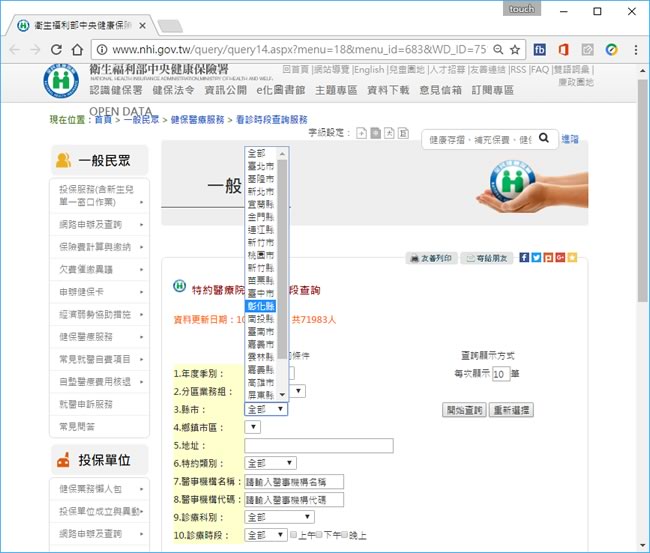Click the Facebook share icon
Viewport: 650px width, 553px height.
pyautogui.click(x=524, y=258)
